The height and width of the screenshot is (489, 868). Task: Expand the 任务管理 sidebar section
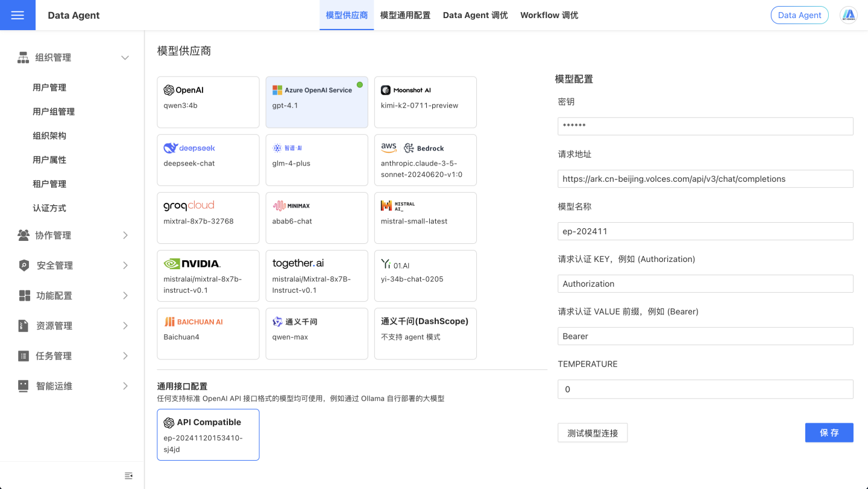pyautogui.click(x=72, y=355)
